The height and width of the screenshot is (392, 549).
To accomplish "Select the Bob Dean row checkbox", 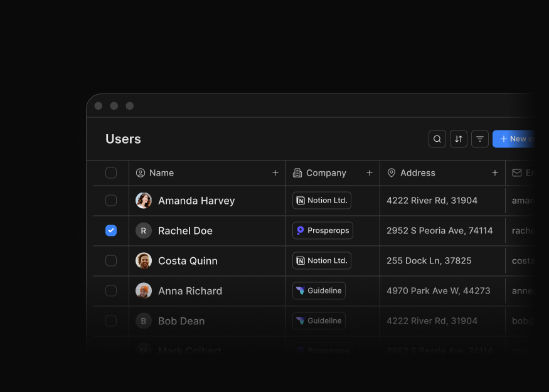I will pos(111,320).
